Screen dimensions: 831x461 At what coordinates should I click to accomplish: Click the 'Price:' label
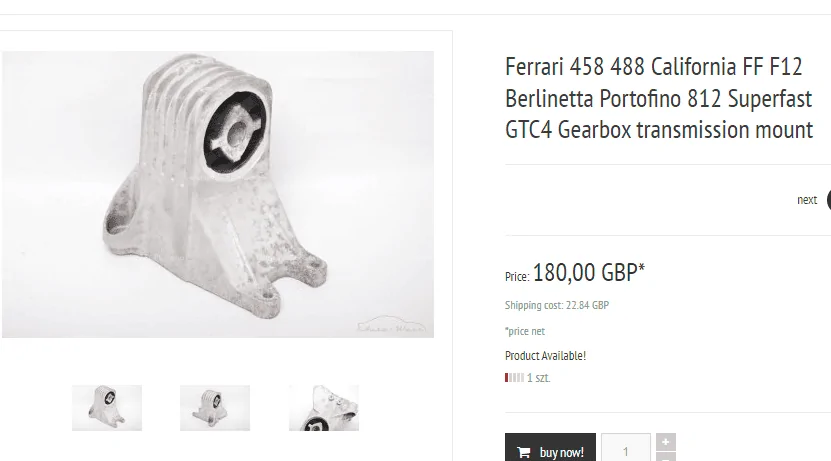pos(517,277)
